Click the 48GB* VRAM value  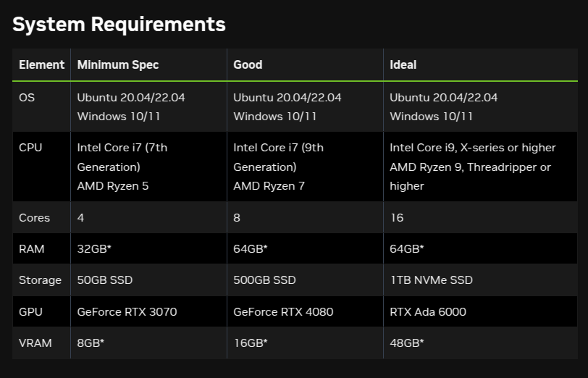406,343
